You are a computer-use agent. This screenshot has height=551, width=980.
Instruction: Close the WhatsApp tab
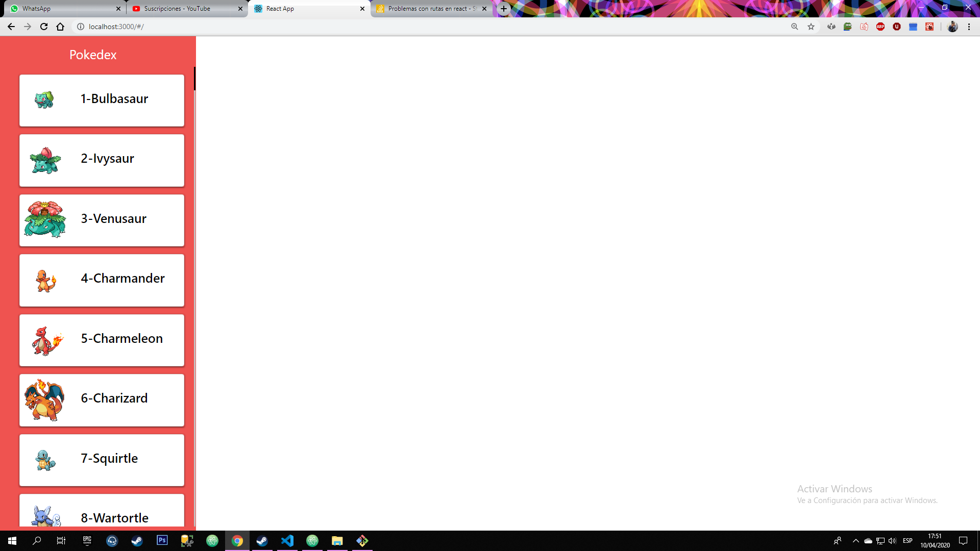(118, 9)
